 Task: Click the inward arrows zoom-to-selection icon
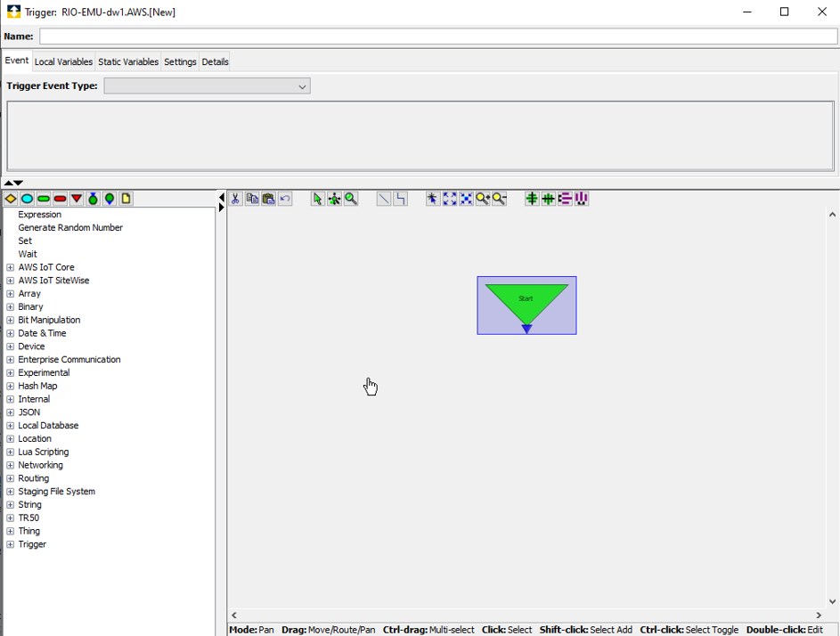coord(466,199)
